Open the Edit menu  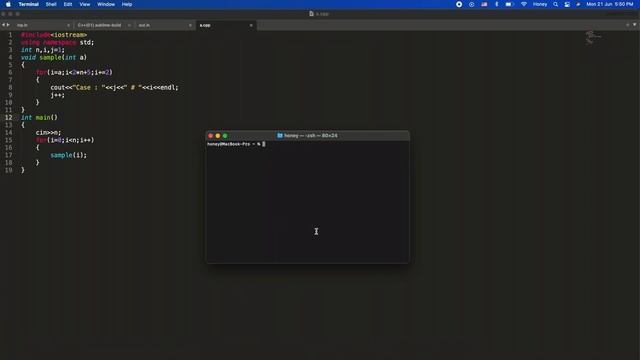point(68,4)
